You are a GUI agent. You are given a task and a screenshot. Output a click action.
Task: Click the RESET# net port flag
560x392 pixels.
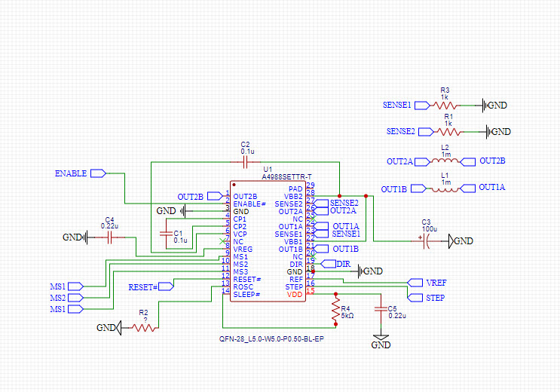pos(166,286)
